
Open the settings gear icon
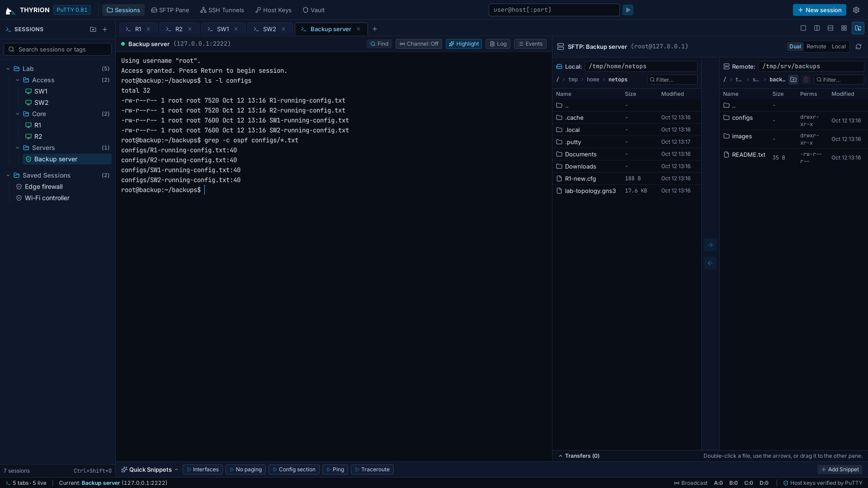pyautogui.click(x=856, y=10)
